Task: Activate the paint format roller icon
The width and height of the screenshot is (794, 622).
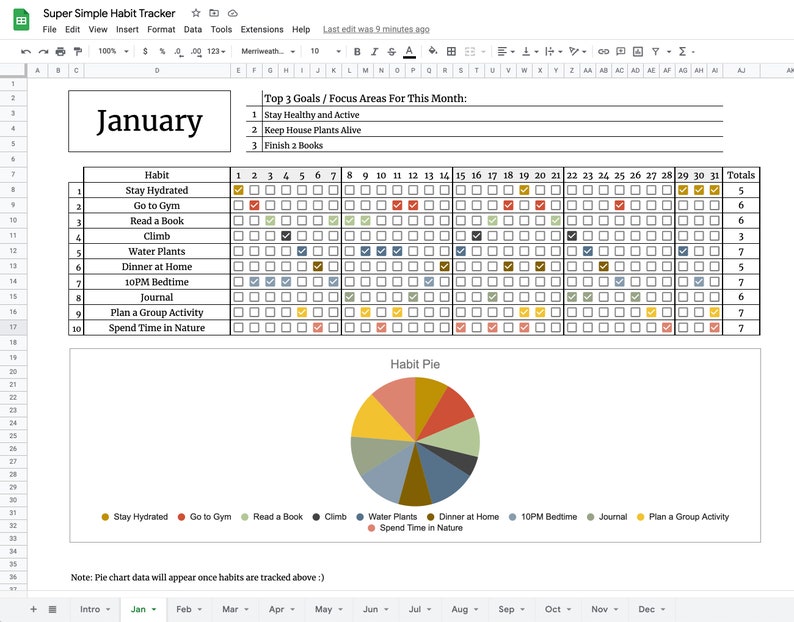Action: click(x=78, y=51)
